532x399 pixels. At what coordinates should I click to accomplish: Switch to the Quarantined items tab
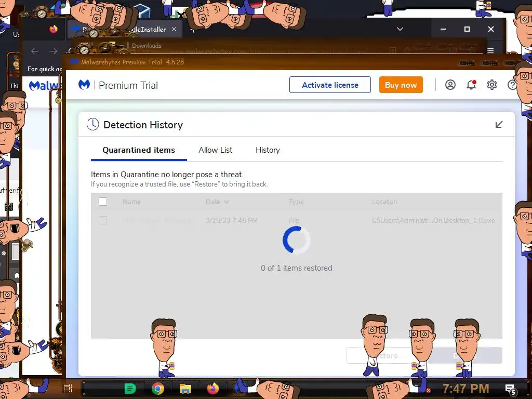click(x=139, y=150)
